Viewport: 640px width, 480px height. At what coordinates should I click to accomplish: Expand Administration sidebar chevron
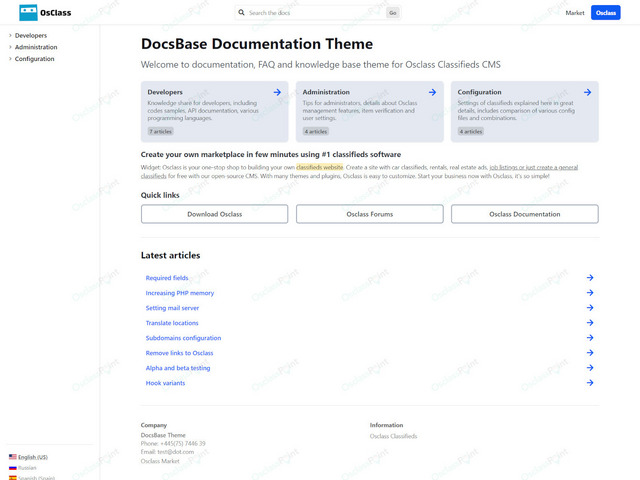point(10,47)
